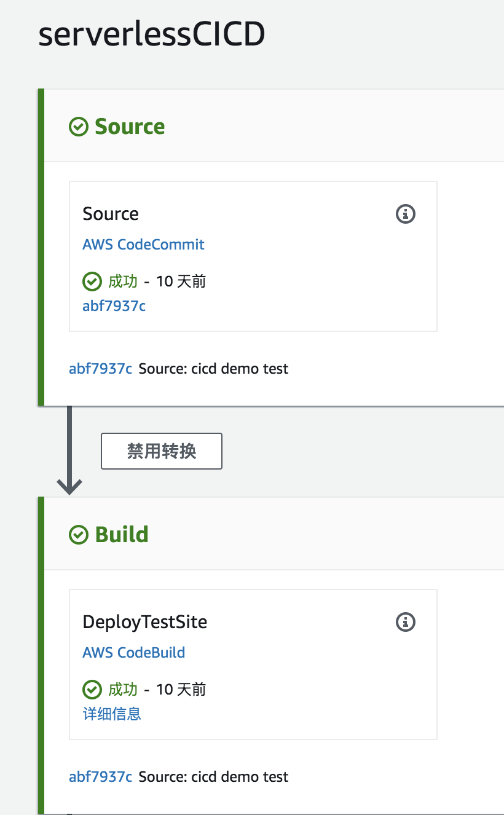Screen dimensions: 504x815
Task: Click info icon on Source action card
Action: [x=405, y=214]
